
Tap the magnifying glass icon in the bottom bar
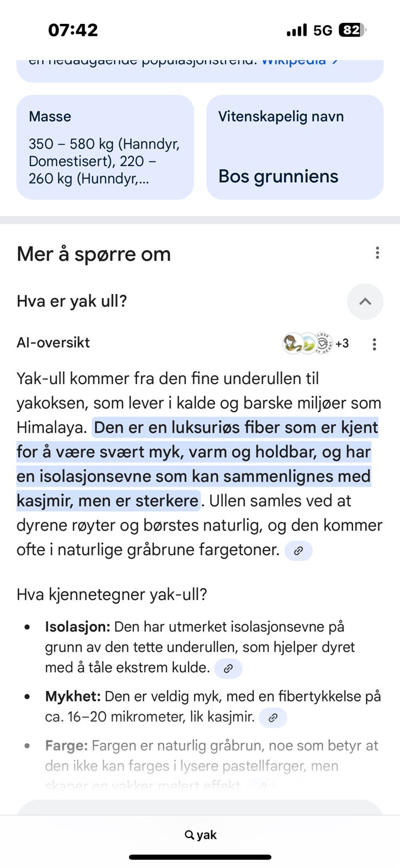pos(189,835)
